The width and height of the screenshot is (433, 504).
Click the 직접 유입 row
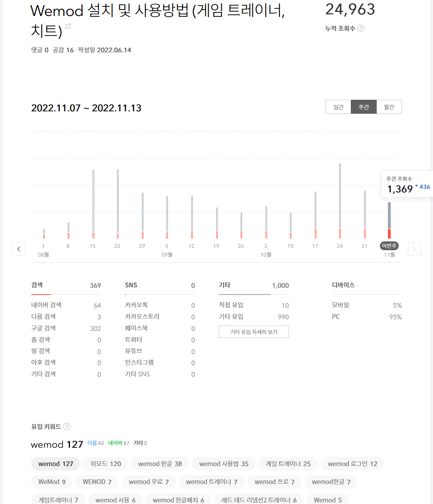tap(254, 305)
